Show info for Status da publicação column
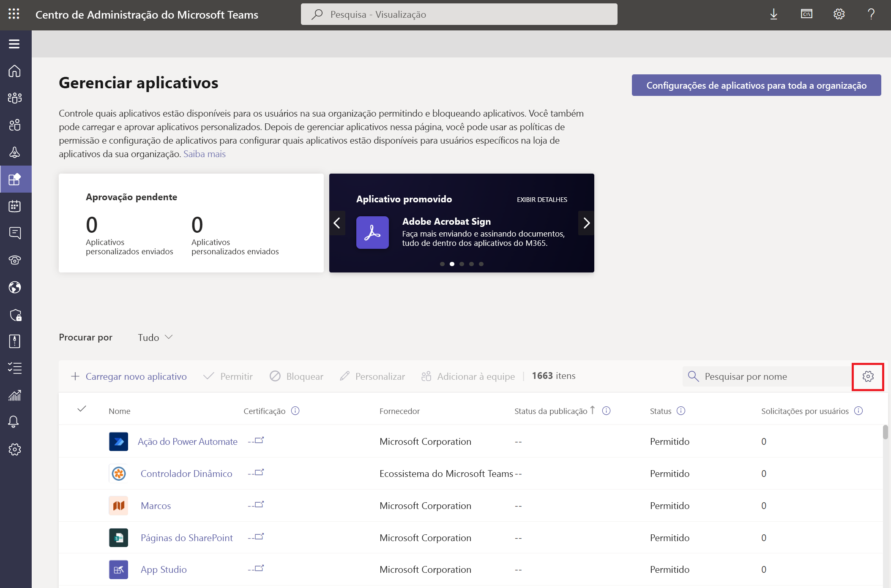891x588 pixels. click(x=606, y=411)
